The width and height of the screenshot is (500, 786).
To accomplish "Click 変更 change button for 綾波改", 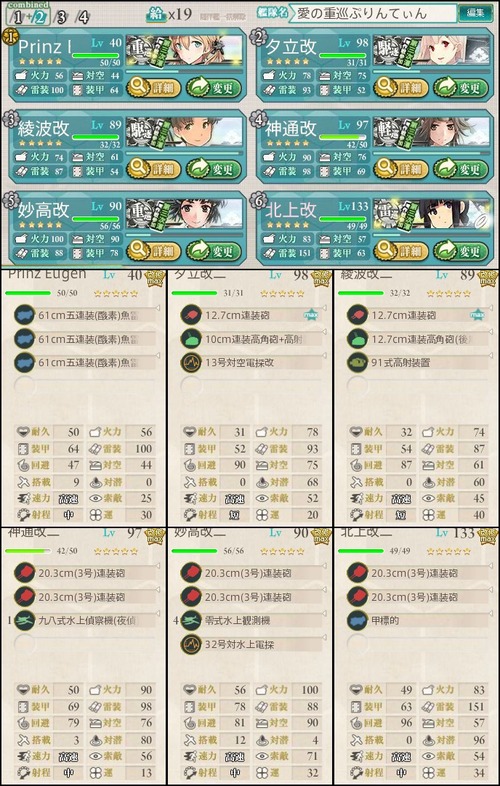I will click(x=213, y=169).
